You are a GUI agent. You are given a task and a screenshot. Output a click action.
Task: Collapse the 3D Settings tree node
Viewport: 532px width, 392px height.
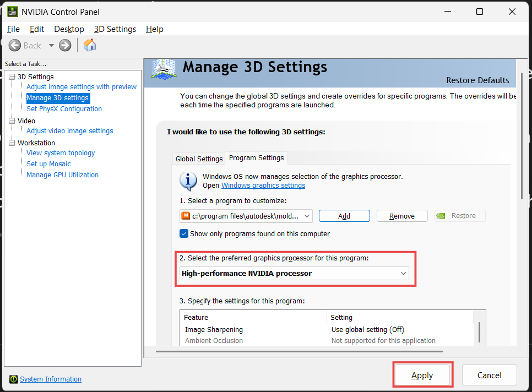(12, 77)
